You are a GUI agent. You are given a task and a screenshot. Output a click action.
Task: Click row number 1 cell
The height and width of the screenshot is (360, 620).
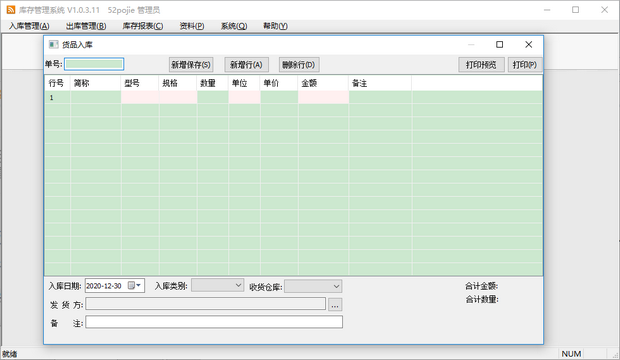pyautogui.click(x=58, y=97)
